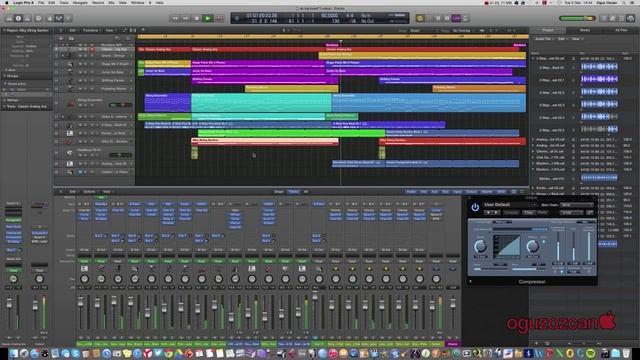Click the Compressor next preset arrow
This screenshot has height=360, width=640.
[x=496, y=213]
